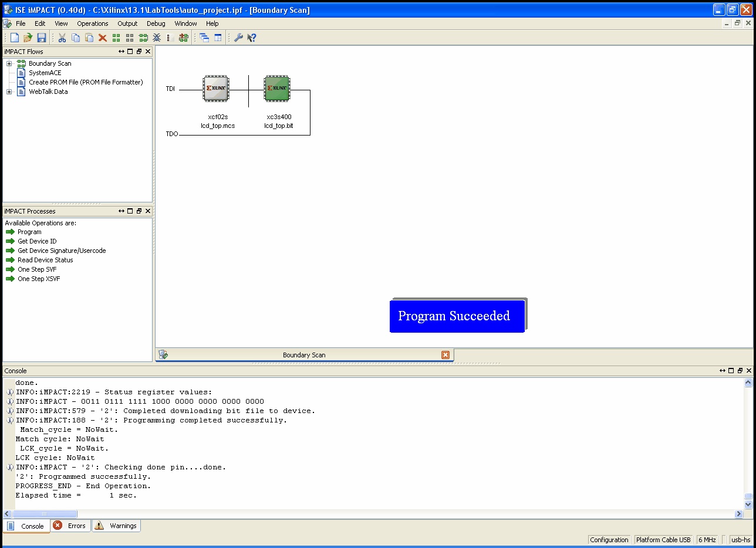Select Boundary Scan flow item label
Viewport: 756px width, 548px height.
[50, 63]
